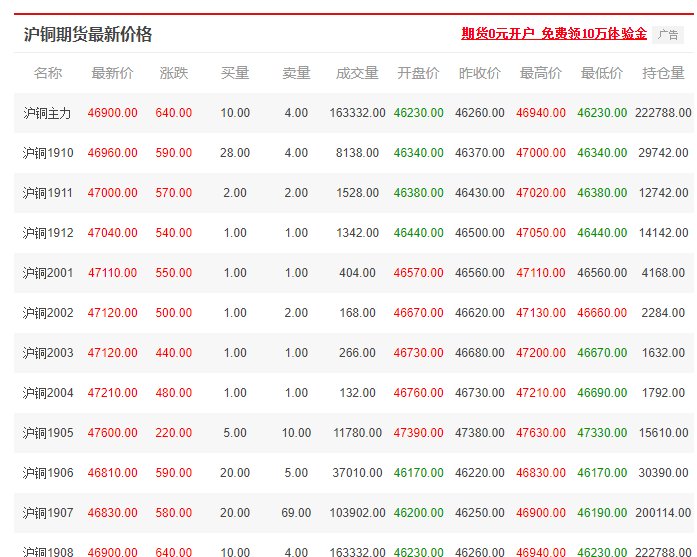Click open price 47390.00 for 沪铜1905

pyautogui.click(x=418, y=433)
